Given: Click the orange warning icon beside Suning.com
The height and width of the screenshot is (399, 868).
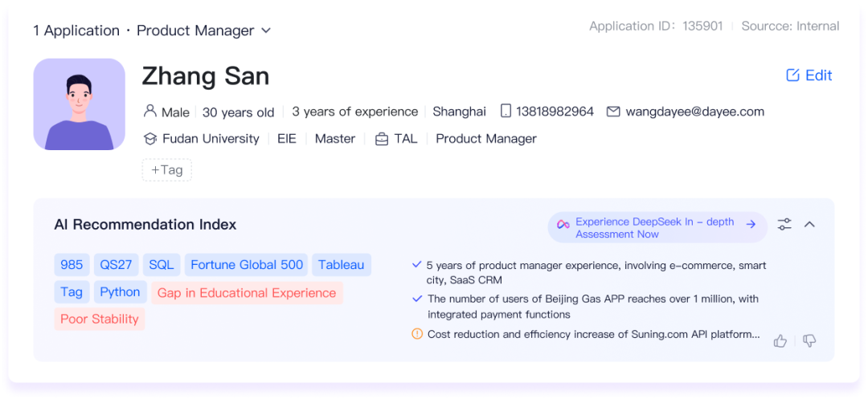Looking at the screenshot, I should [417, 334].
